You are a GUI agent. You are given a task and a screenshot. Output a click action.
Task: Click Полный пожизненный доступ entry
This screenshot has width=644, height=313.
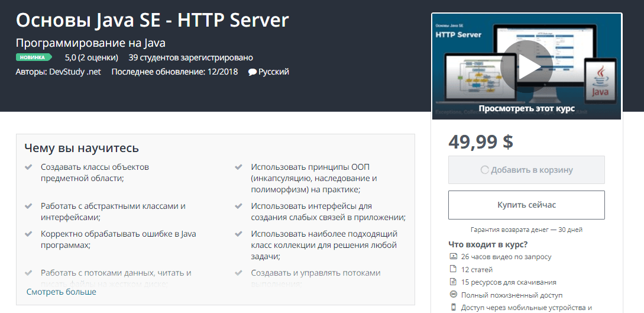click(512, 295)
